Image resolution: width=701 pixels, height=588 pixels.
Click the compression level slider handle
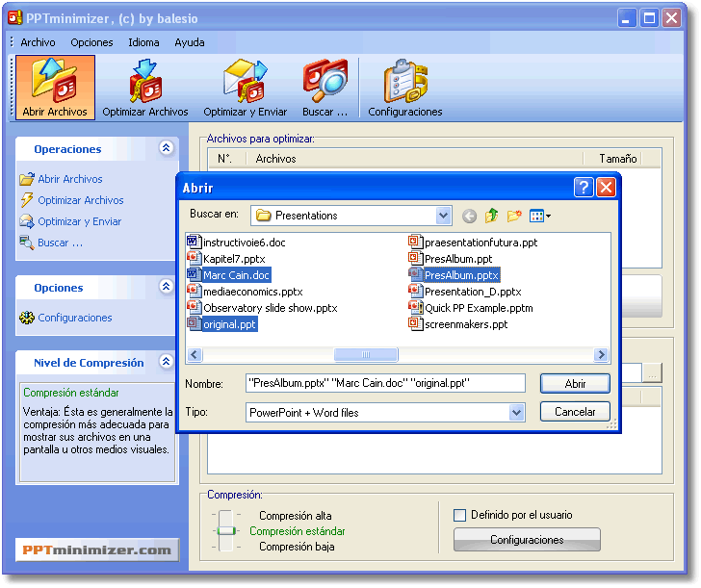pos(226,531)
